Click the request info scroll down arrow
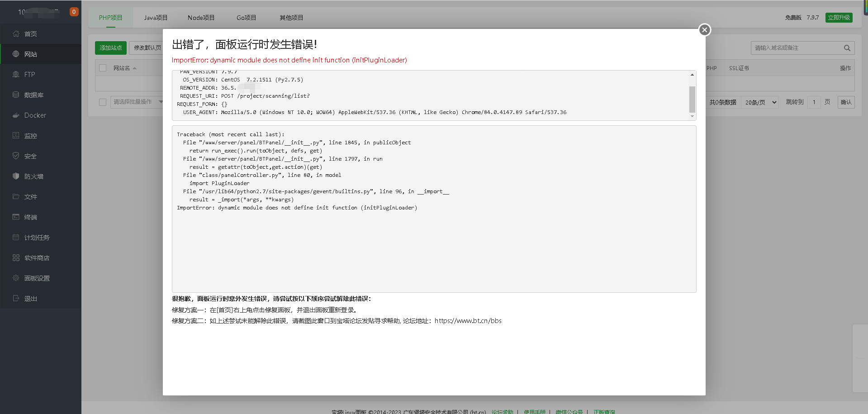Viewport: 868px width, 414px height. pyautogui.click(x=692, y=116)
